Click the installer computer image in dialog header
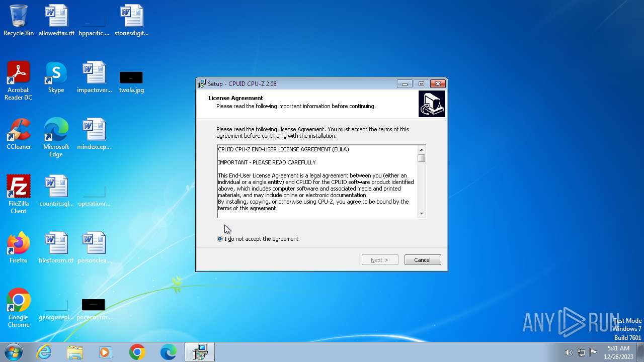This screenshot has height=362, width=644. pyautogui.click(x=432, y=104)
